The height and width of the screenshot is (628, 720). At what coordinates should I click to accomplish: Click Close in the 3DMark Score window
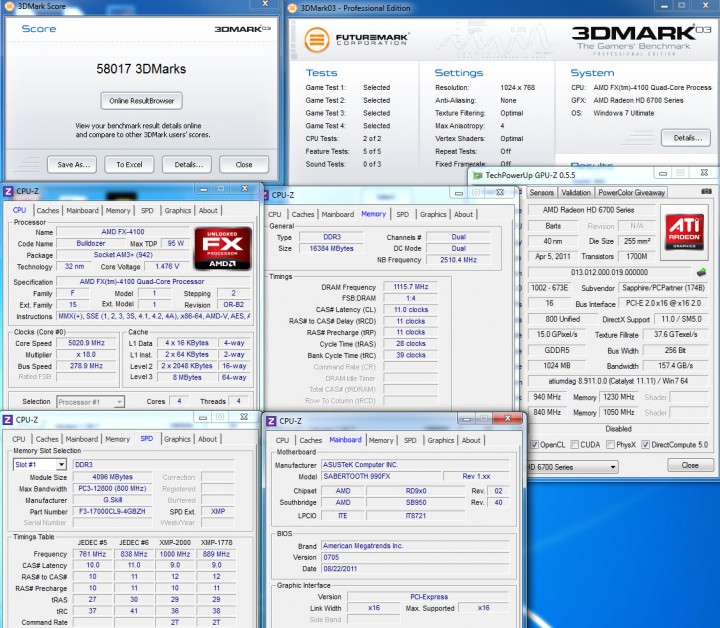244,164
